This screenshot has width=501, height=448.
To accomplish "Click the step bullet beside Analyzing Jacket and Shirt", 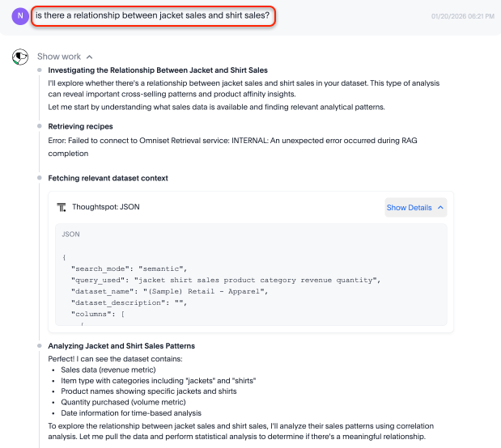I will [x=38, y=346].
